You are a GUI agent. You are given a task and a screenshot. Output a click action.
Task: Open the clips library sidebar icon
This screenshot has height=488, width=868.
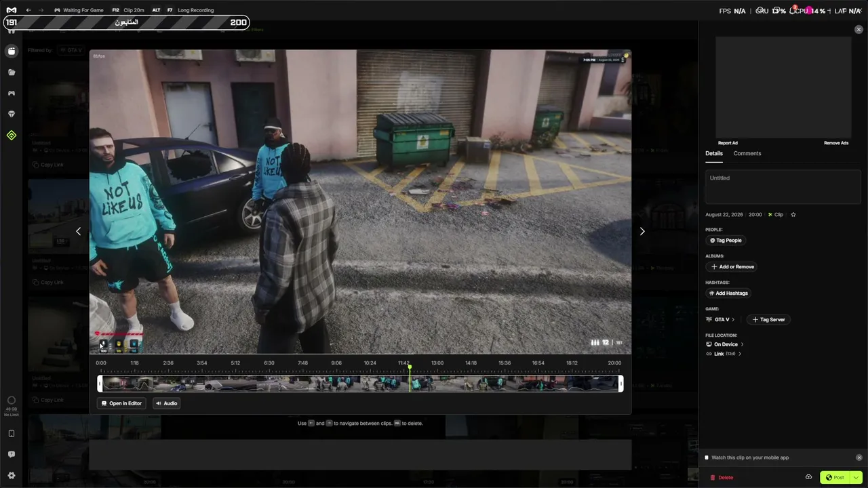tap(12, 51)
